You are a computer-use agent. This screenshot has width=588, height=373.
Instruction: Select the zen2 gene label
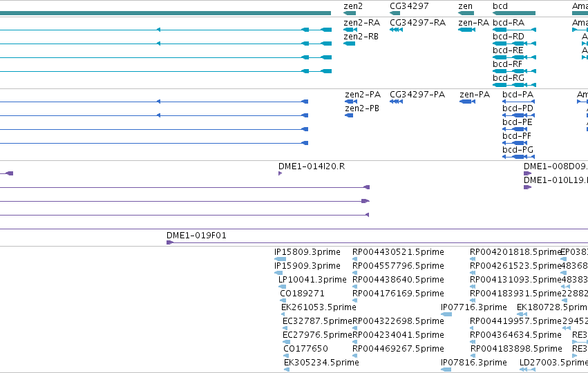(x=353, y=6)
